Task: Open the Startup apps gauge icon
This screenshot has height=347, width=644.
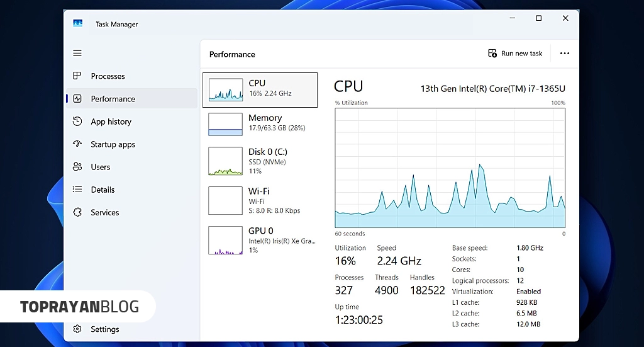Action: tap(77, 144)
